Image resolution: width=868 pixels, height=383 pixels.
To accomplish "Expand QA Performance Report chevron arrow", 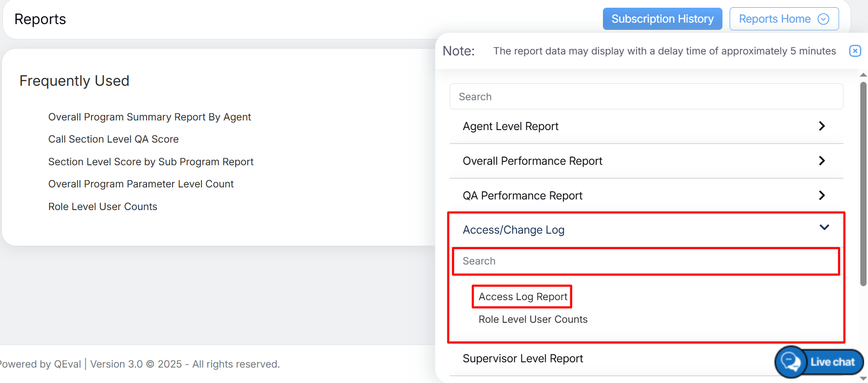I will click(822, 196).
